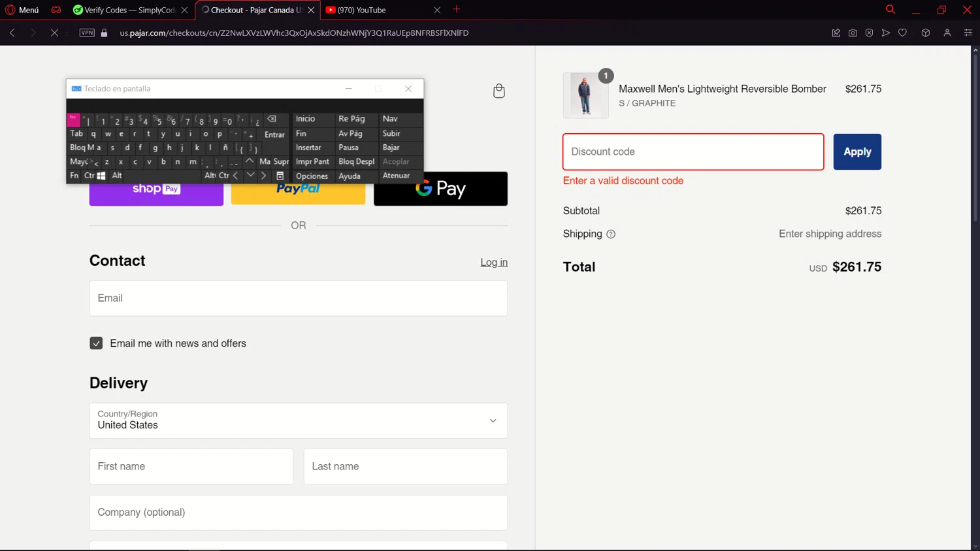Viewport: 980px width, 551px height.
Task: Open the Opera Menú button
Action: [22, 10]
